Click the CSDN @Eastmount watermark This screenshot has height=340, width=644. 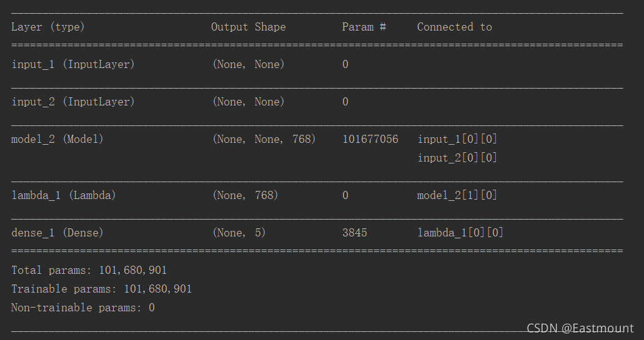pos(580,328)
